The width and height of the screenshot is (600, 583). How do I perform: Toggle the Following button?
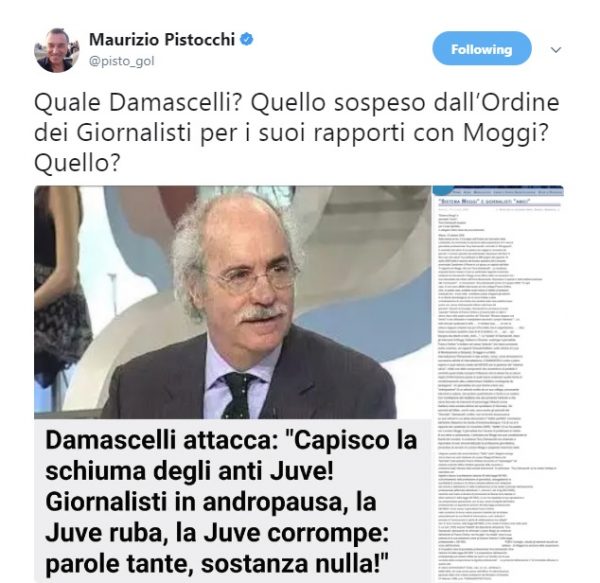(x=482, y=49)
